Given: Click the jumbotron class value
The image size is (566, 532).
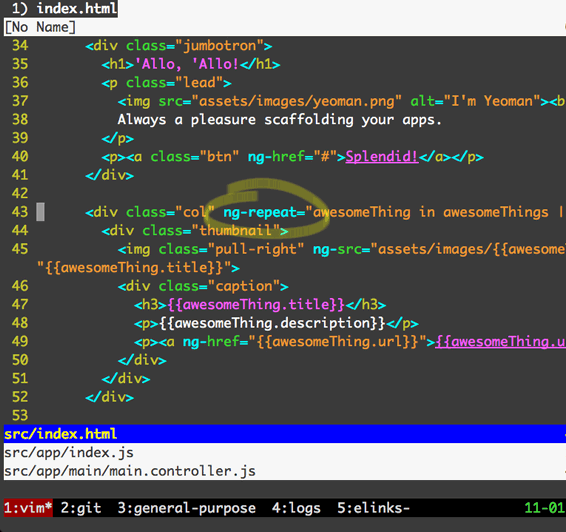Looking at the screenshot, I should (220, 46).
